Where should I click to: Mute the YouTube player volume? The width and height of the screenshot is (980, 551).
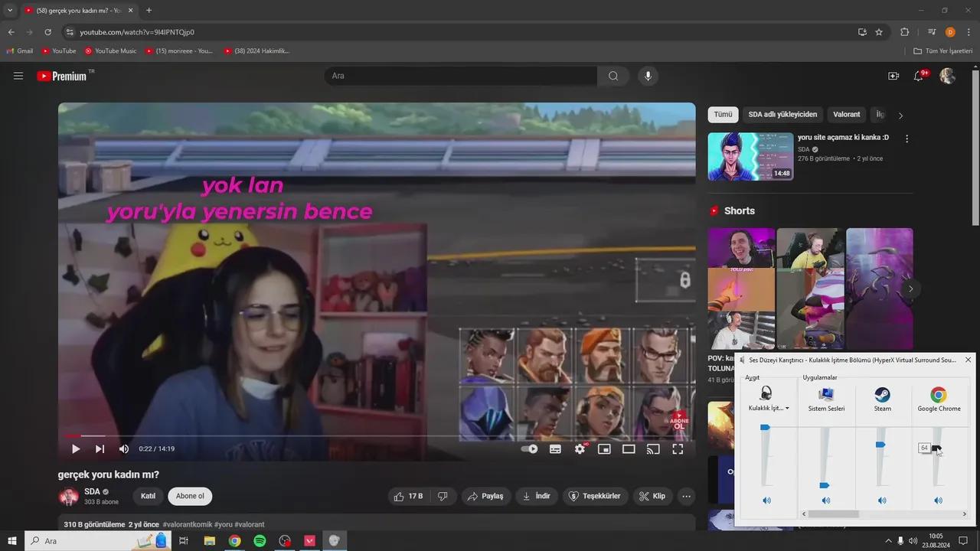pyautogui.click(x=124, y=449)
